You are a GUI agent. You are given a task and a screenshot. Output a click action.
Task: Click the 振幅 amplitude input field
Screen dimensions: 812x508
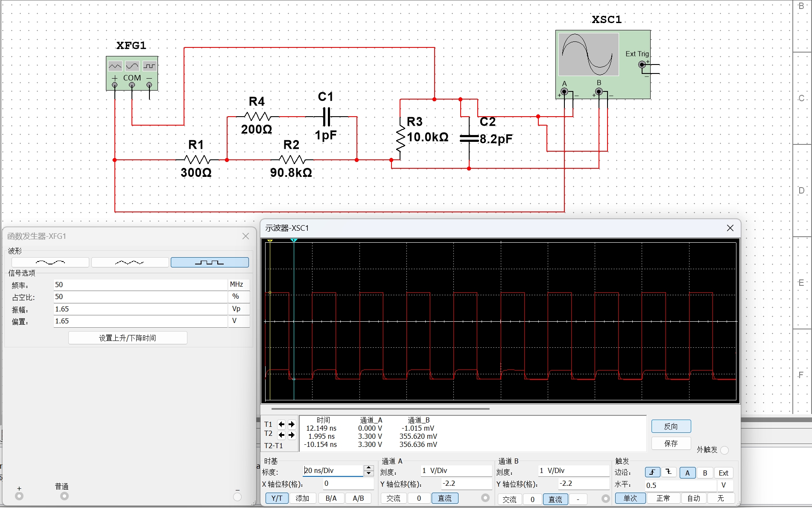(x=140, y=308)
